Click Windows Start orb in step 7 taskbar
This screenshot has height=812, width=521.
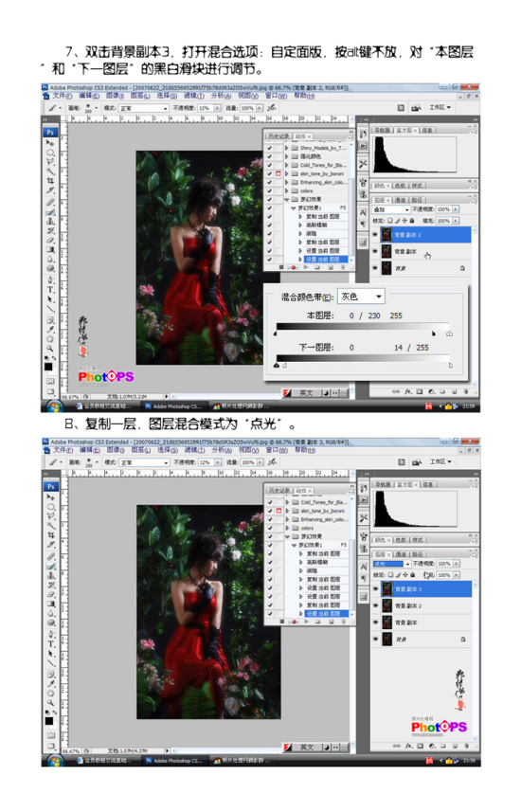tap(54, 406)
